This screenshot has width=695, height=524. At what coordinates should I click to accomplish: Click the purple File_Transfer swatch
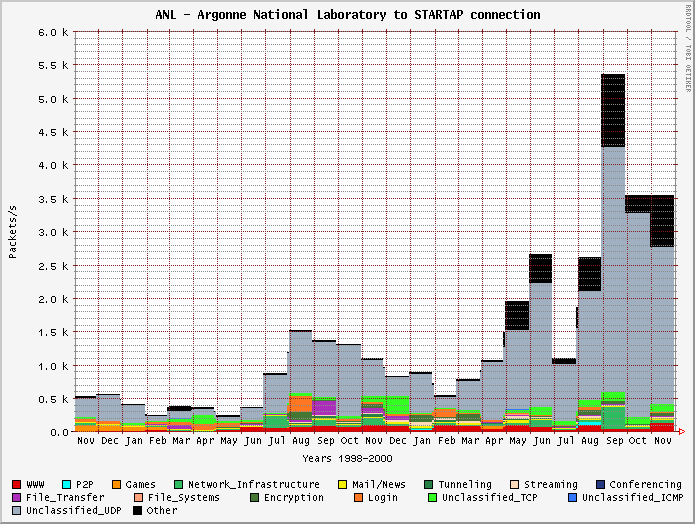[16, 497]
